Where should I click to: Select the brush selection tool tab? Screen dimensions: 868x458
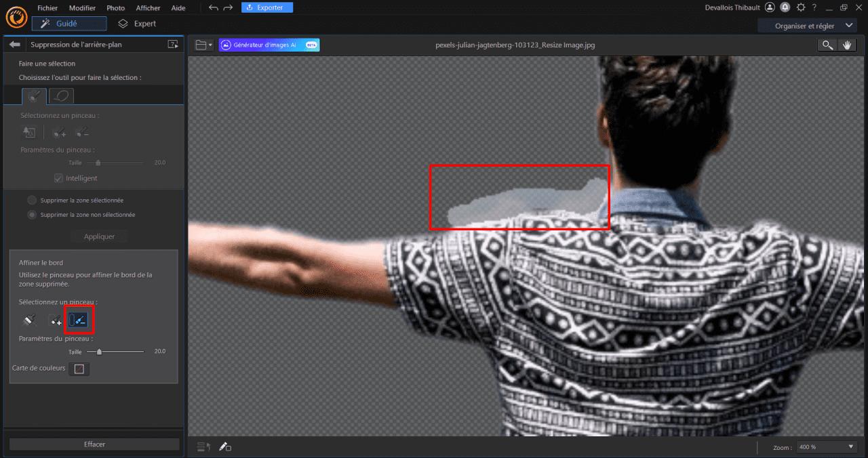pos(34,95)
